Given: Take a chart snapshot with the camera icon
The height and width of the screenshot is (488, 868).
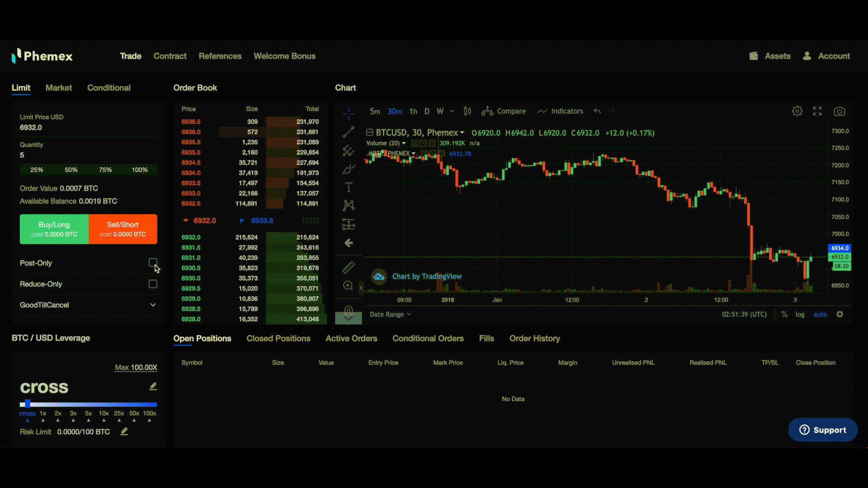Looking at the screenshot, I should click(840, 111).
